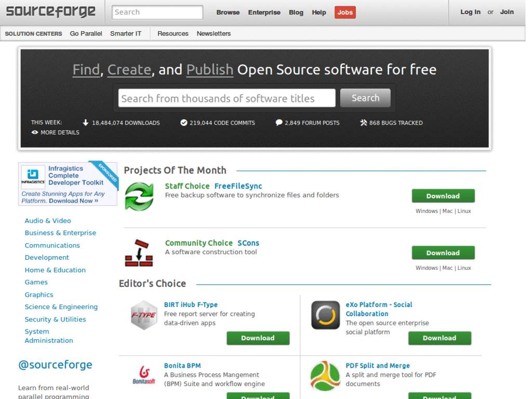This screenshot has width=532, height=399.
Task: Open the @sourceforge link
Action: 55,365
